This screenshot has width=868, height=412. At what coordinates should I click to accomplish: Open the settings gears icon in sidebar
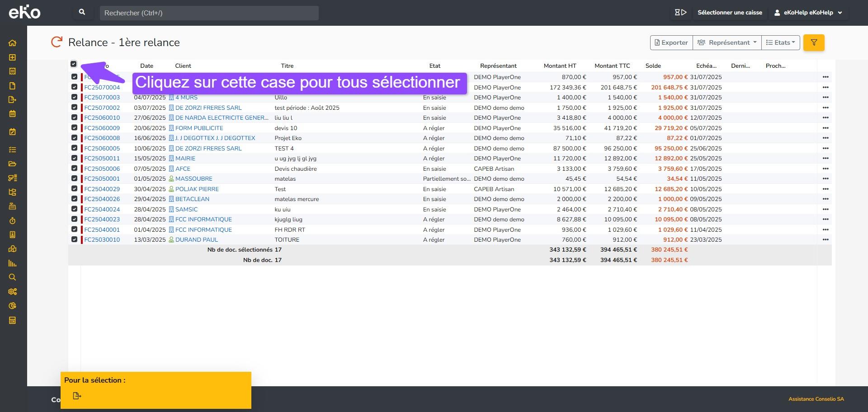[12, 292]
